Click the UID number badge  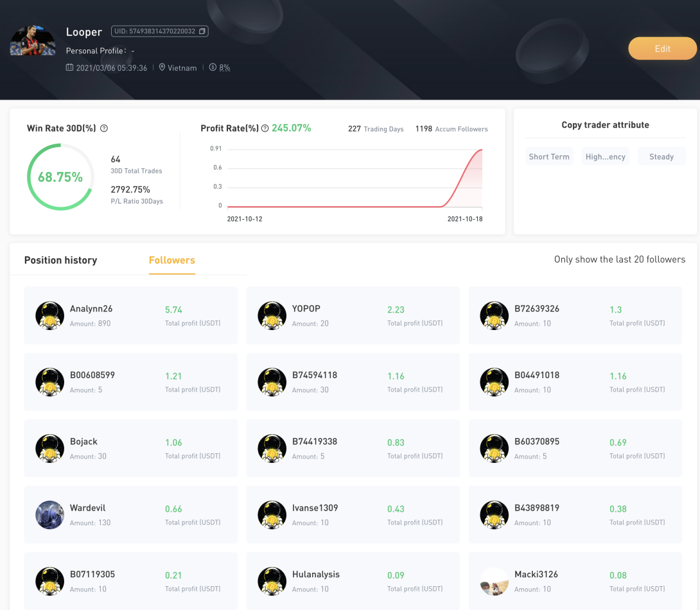159,31
